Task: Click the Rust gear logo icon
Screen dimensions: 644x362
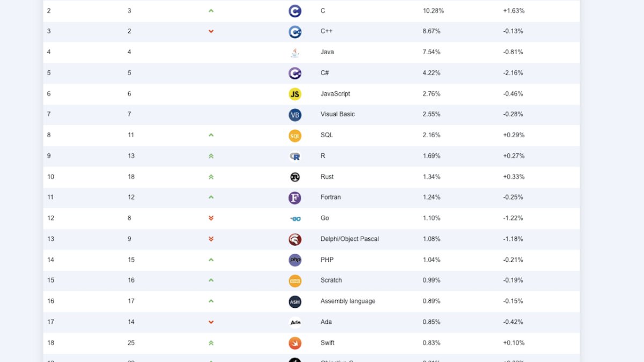Action: tap(295, 177)
